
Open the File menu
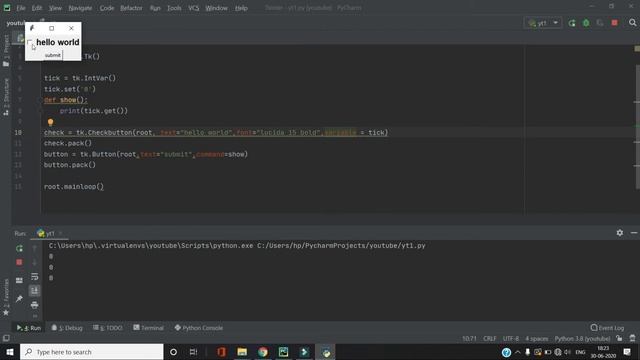[x=21, y=8]
